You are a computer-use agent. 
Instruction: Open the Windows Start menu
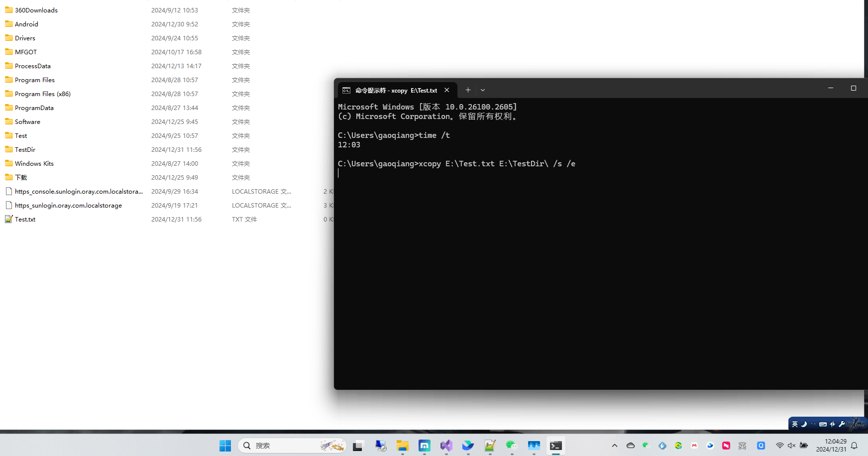pyautogui.click(x=225, y=446)
